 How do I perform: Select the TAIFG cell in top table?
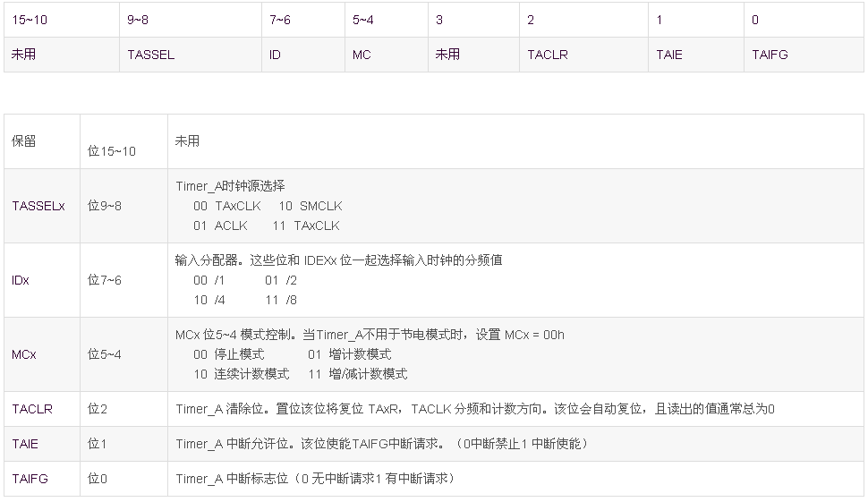804,55
